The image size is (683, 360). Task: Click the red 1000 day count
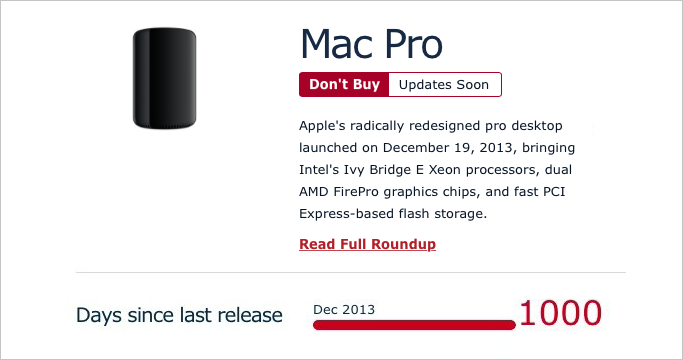561,313
